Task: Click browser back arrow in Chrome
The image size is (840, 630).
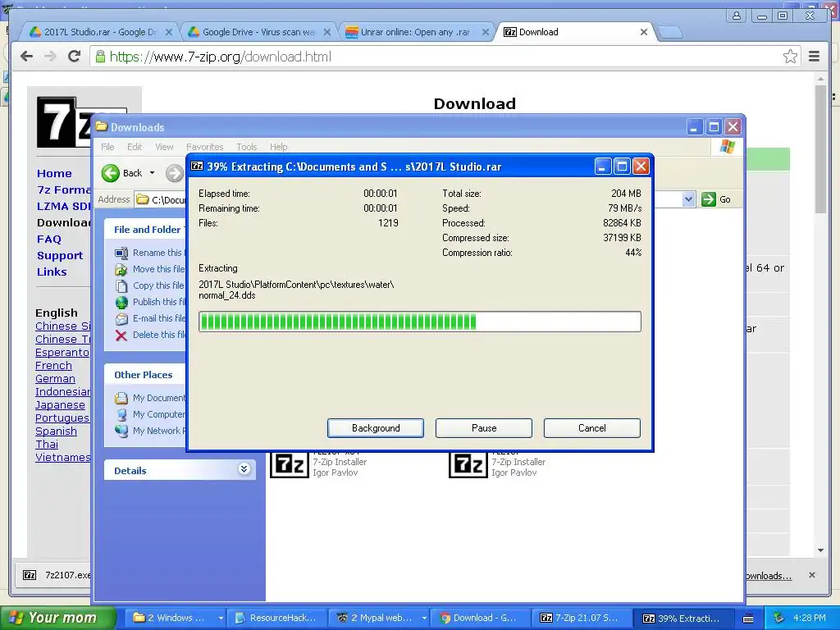Action: (26, 57)
